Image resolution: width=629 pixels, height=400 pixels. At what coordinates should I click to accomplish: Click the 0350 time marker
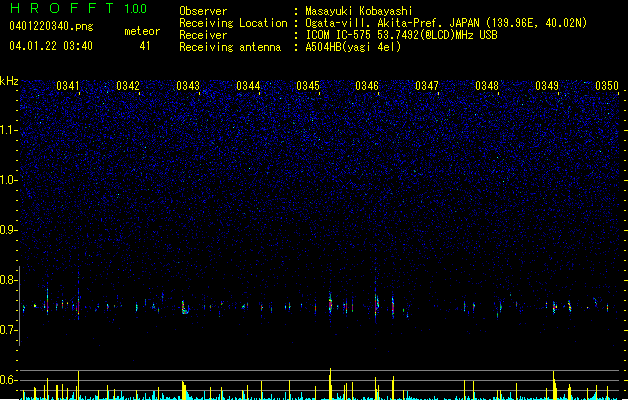[607, 86]
